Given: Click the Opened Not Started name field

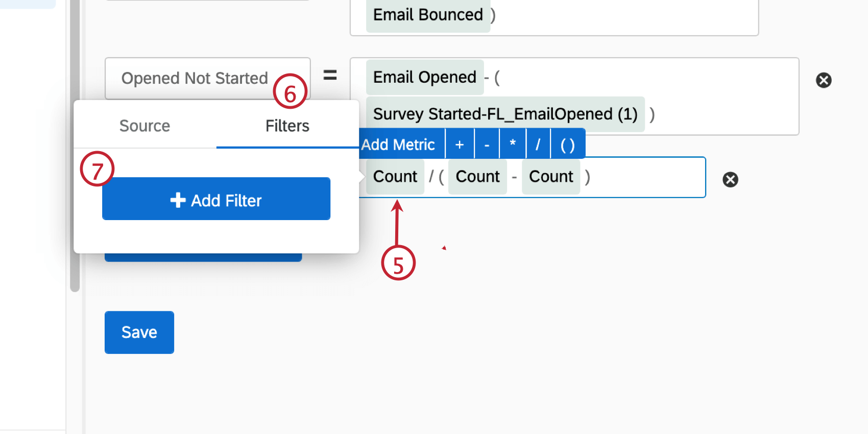Looking at the screenshot, I should [x=195, y=78].
